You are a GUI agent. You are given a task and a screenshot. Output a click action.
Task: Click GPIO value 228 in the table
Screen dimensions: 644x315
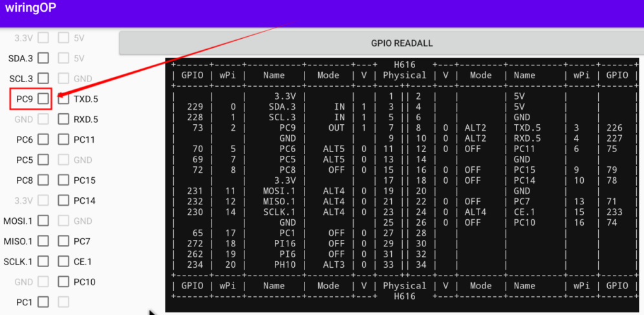[195, 118]
